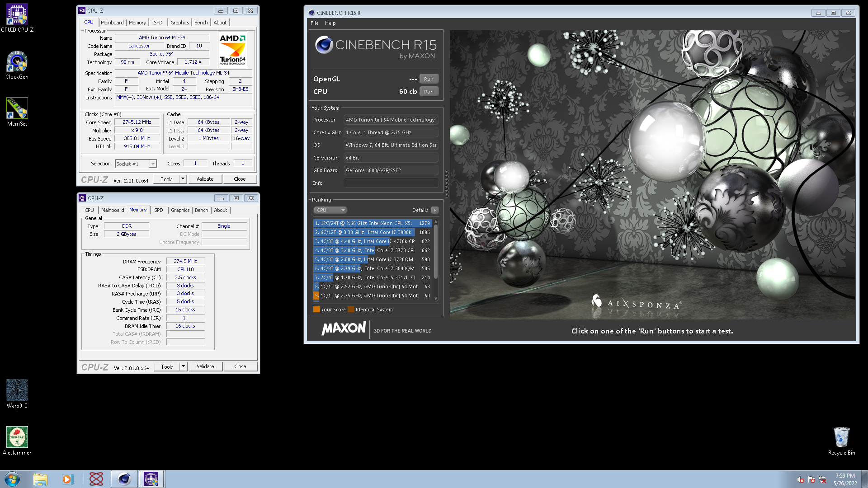Run the OpenGL benchmark

429,79
